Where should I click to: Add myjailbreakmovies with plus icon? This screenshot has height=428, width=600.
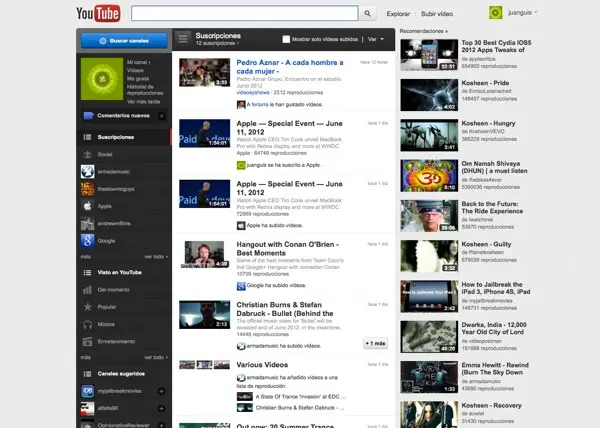161,391
